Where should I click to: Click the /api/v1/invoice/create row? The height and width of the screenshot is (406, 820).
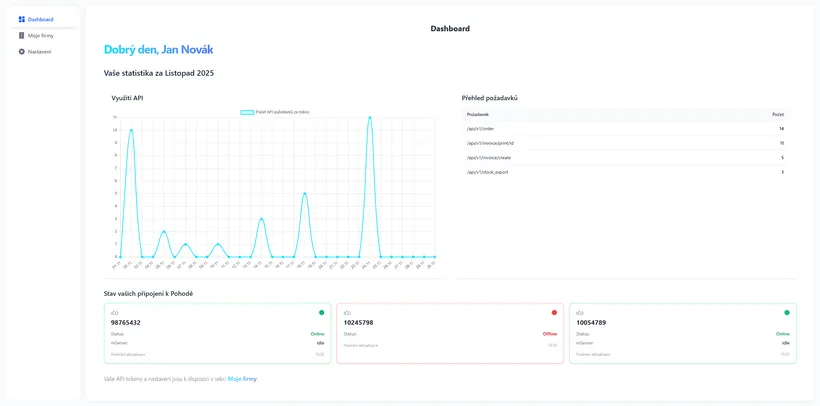pos(625,158)
